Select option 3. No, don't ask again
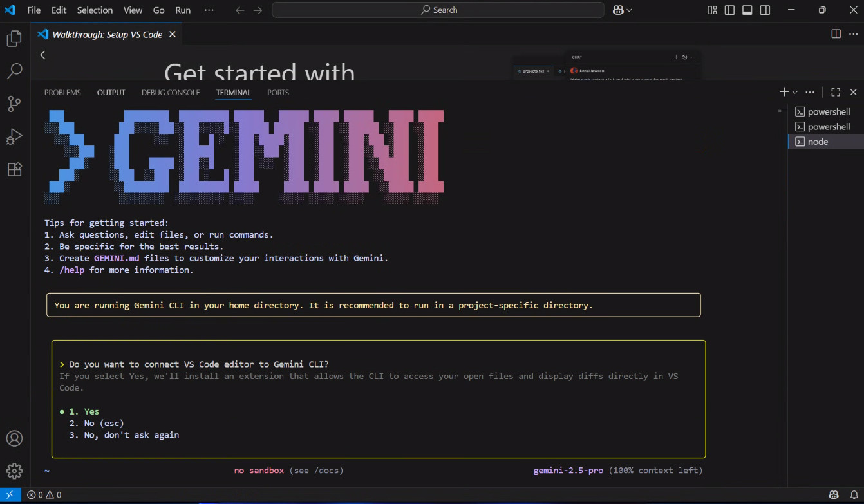Viewport: 864px width, 504px height. [124, 435]
